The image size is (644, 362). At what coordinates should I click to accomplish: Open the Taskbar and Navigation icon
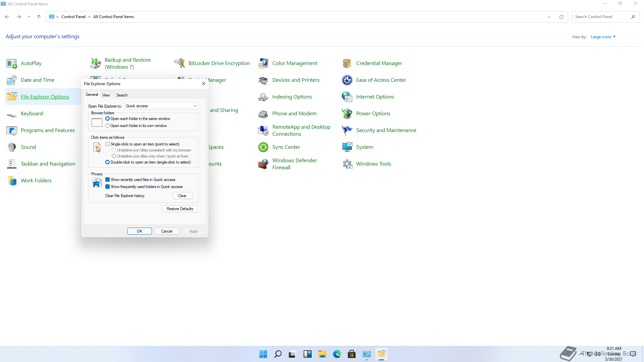click(12, 164)
